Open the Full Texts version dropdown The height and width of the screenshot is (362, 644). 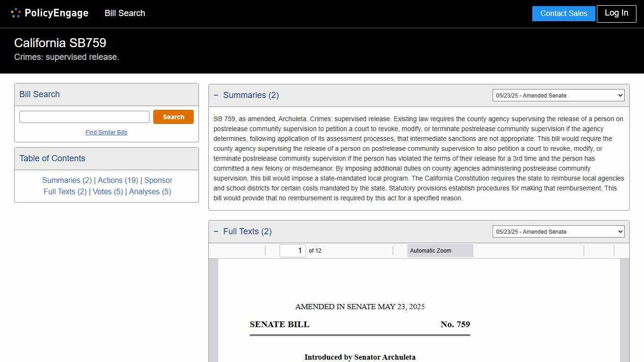558,231
